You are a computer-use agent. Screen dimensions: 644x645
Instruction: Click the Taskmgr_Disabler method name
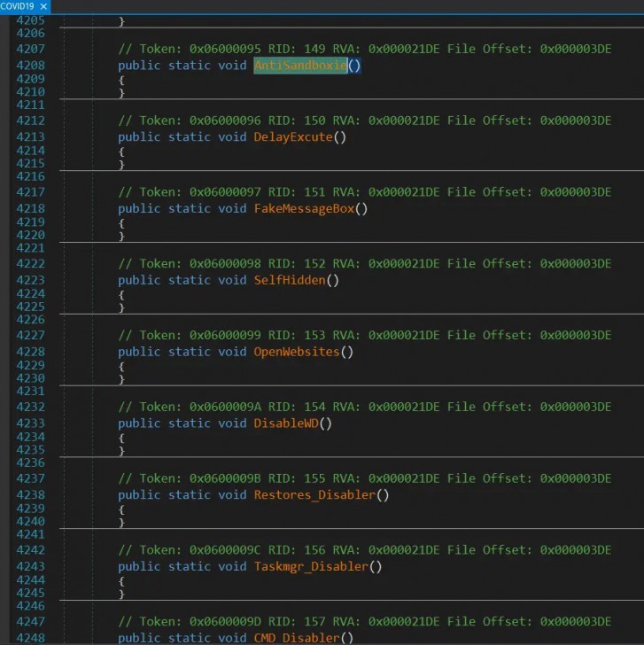tap(311, 566)
